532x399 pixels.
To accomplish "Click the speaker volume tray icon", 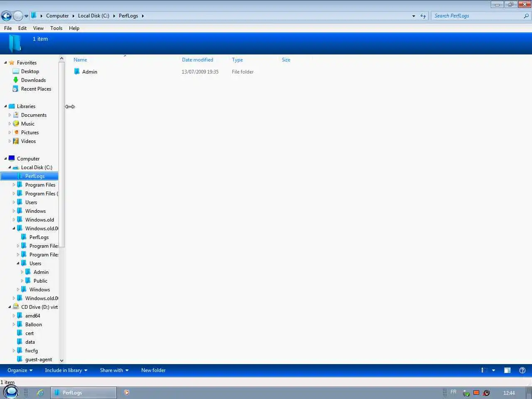I will click(486, 393).
